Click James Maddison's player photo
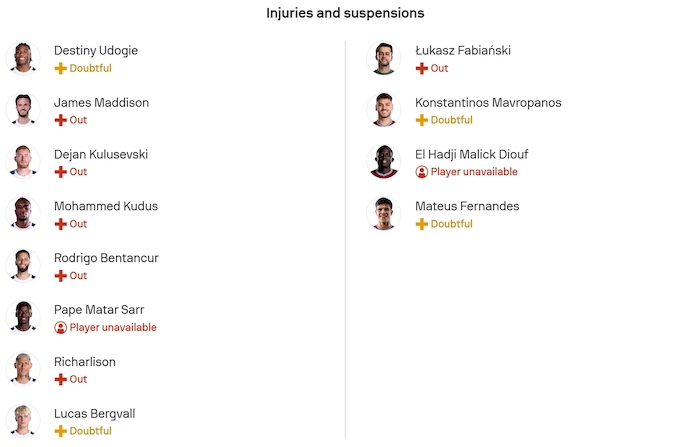Screen dimensions: 690x447 pos(22,109)
